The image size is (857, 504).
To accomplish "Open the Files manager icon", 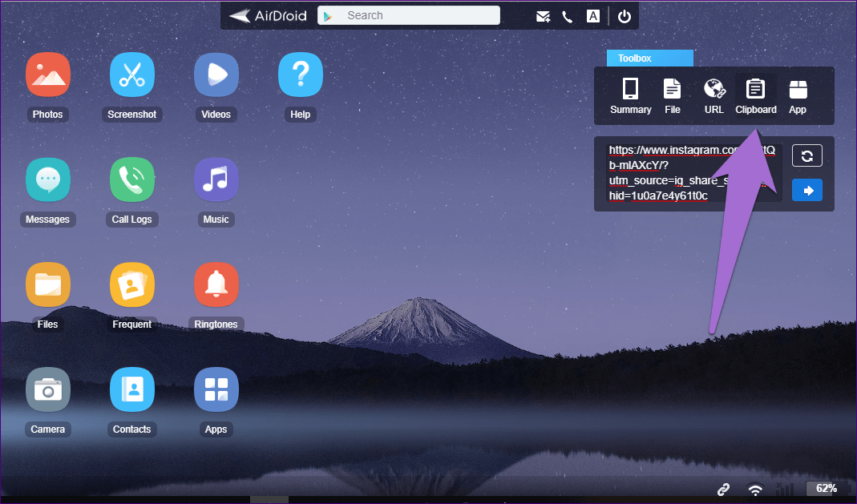I will point(47,284).
